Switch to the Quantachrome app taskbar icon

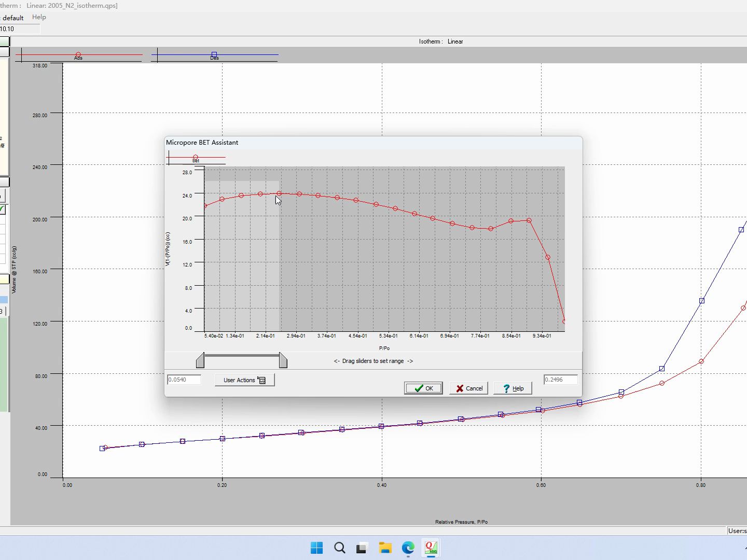point(431,548)
